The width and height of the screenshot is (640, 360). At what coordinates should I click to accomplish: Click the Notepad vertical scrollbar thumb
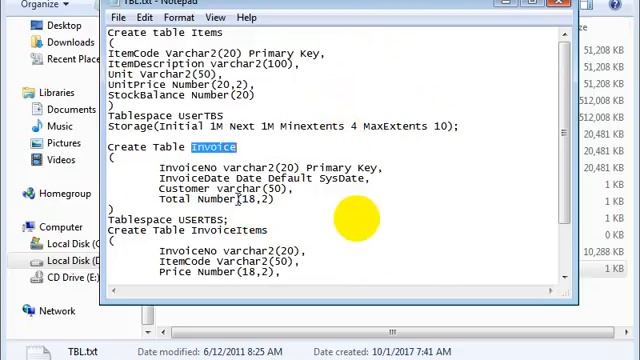(x=564, y=133)
